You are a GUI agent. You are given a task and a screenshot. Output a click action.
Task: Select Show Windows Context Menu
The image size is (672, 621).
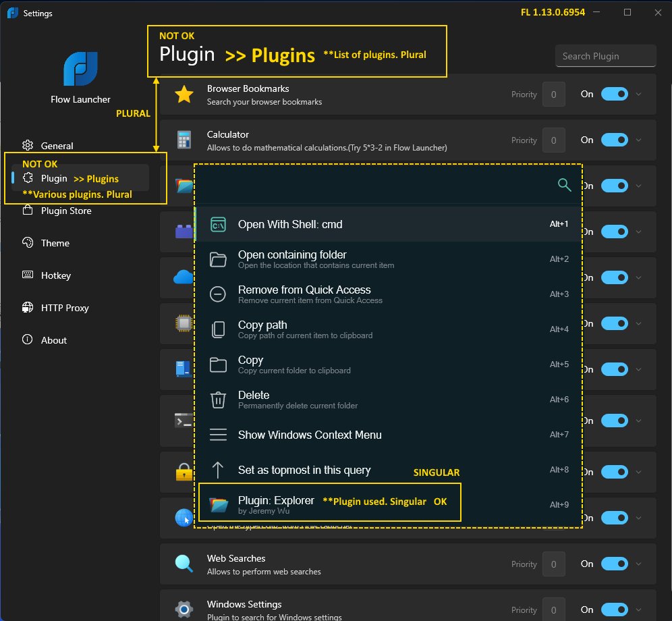(388, 435)
